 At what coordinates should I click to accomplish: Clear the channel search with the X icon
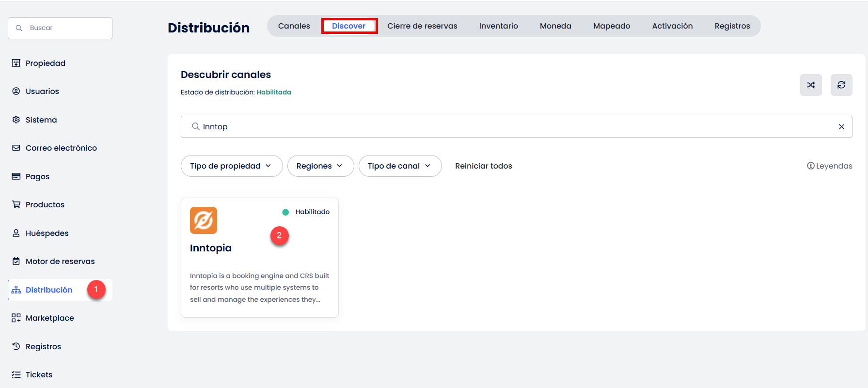tap(841, 127)
